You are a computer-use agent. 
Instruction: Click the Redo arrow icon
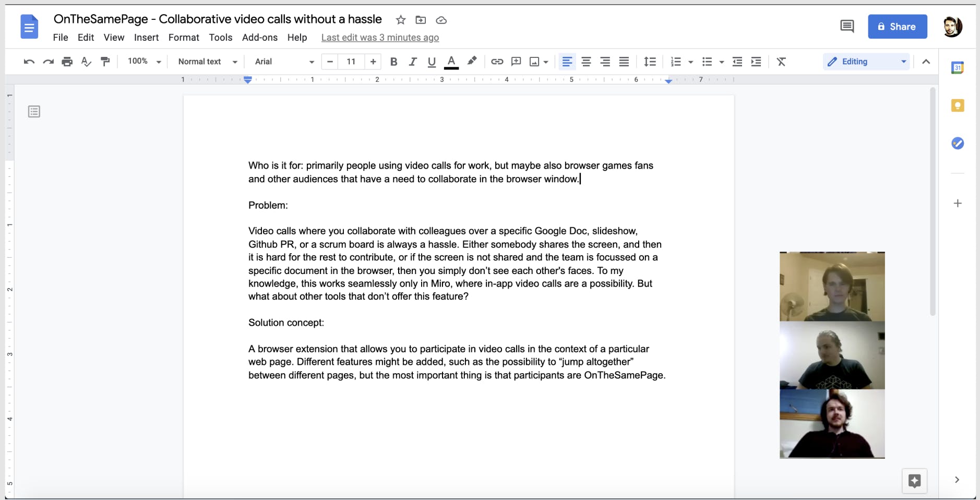tap(48, 62)
